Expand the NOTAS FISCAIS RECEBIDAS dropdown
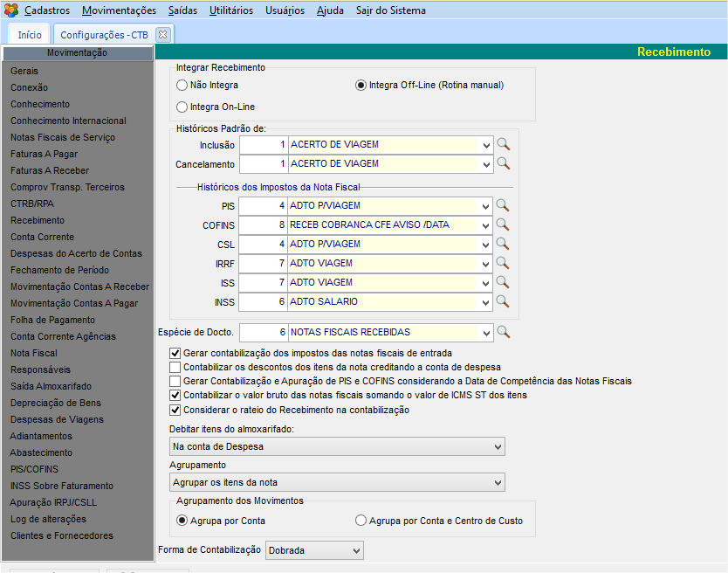 coord(485,333)
